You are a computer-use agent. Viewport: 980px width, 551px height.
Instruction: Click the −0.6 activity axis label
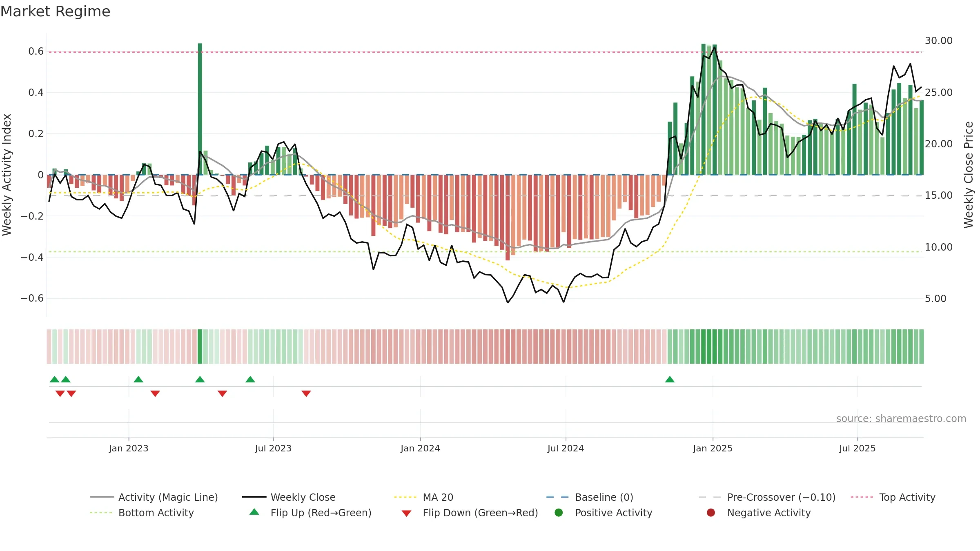tap(32, 298)
